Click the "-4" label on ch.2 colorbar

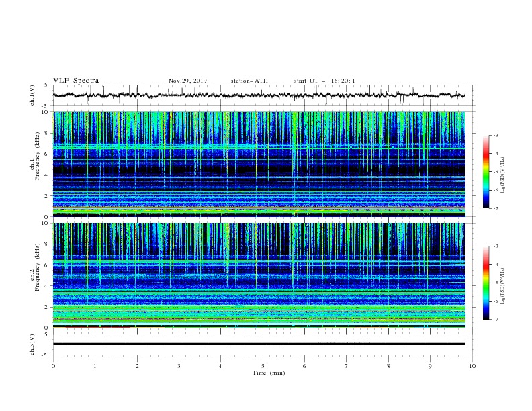click(496, 265)
